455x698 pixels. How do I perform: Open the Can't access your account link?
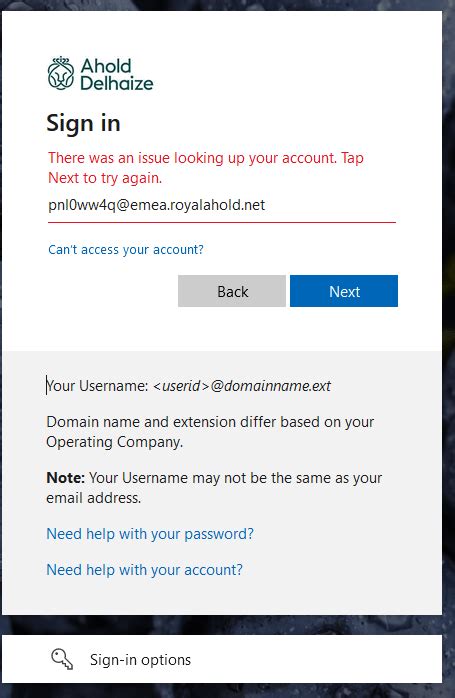click(126, 249)
